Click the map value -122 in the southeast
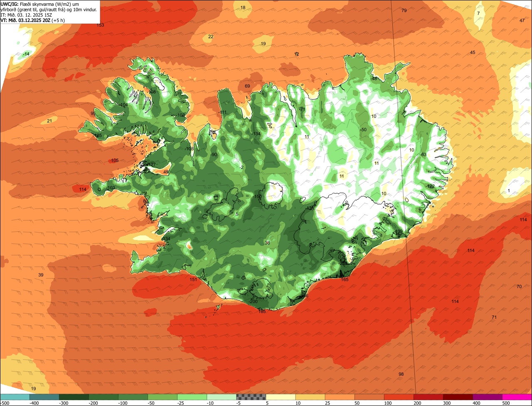Screen dimensions: 532x406 pos(430,186)
